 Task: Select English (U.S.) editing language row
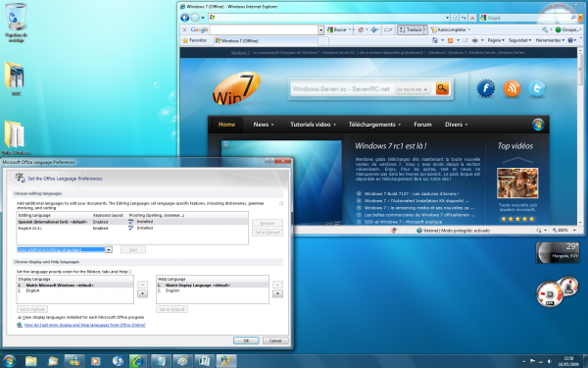click(132, 228)
